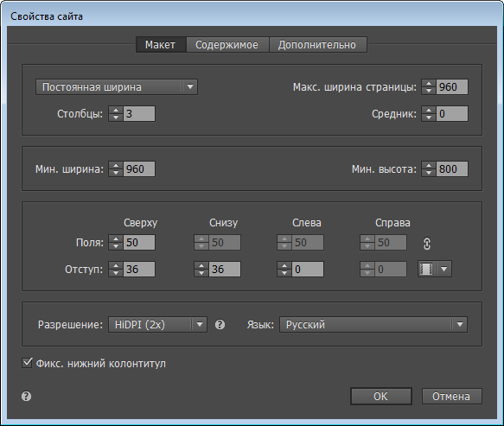Viewport: 504px width, 426px height.
Task: Increase Поля Сверху with up arrow
Action: pyautogui.click(x=116, y=239)
